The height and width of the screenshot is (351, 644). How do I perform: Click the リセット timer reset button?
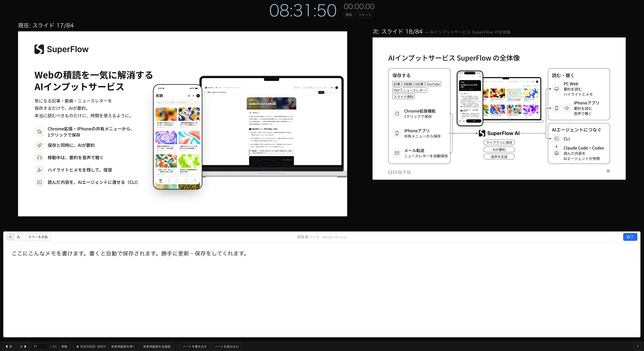point(365,15)
